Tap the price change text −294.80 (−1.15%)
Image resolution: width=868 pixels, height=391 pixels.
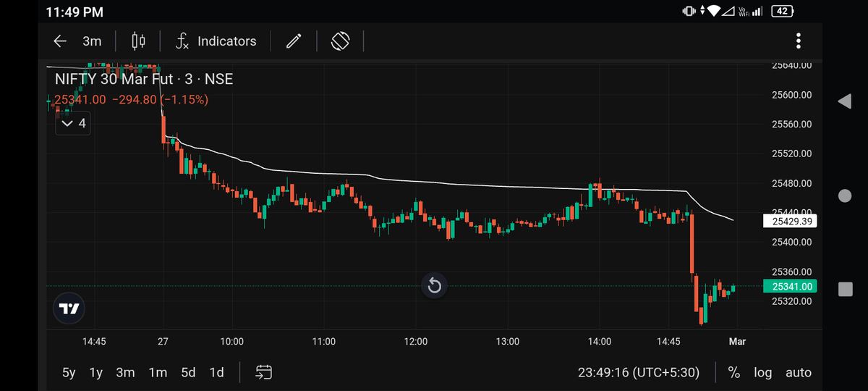tap(160, 99)
